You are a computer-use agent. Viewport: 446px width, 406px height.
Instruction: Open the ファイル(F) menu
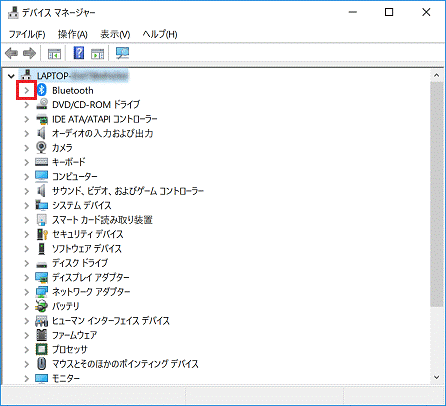tap(27, 34)
